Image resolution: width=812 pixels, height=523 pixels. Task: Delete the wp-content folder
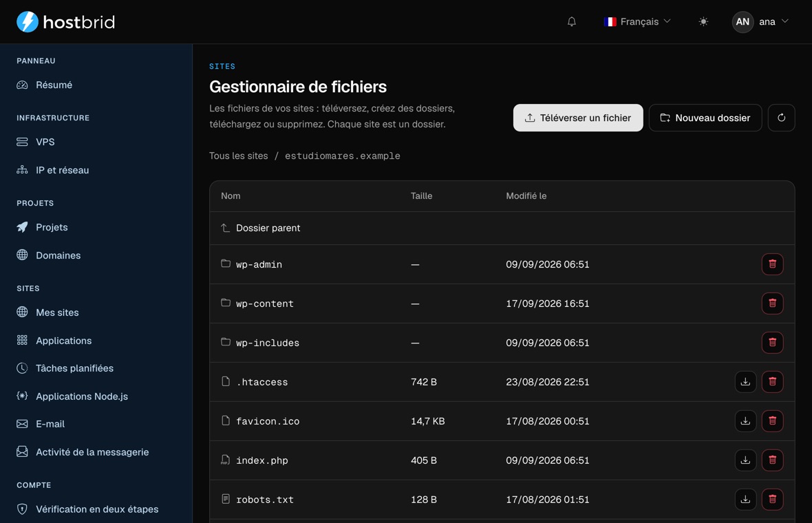point(772,303)
